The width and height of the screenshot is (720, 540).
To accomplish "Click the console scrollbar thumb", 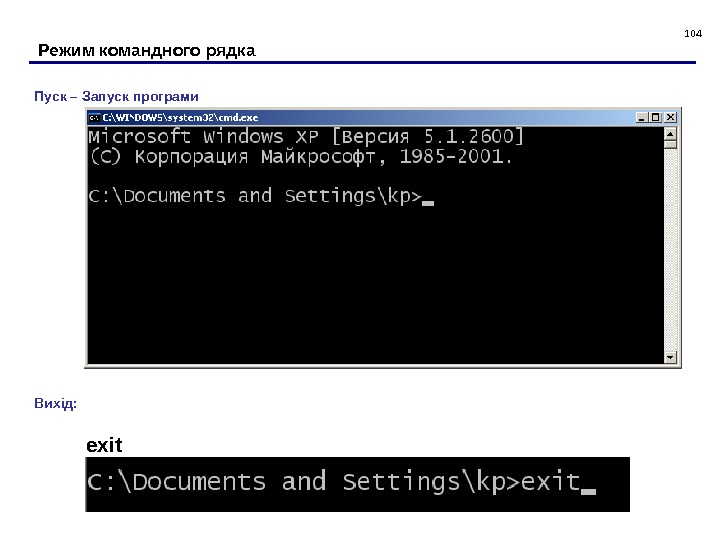I will 670,145.
